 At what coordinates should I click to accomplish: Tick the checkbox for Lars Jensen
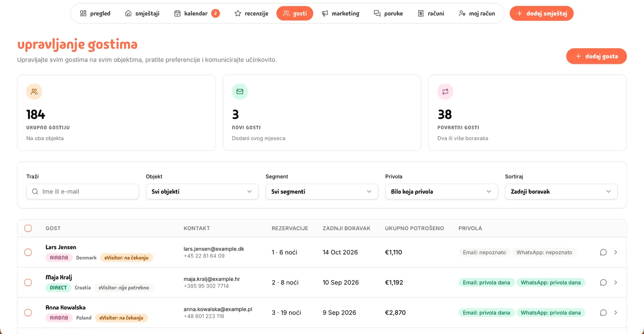pyautogui.click(x=28, y=252)
